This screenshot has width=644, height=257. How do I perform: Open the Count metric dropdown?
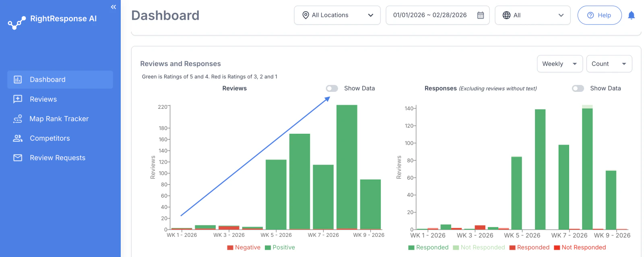coord(609,64)
